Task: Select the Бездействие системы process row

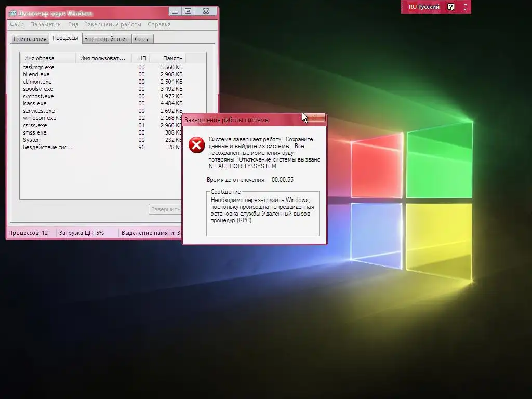Action: point(101,147)
